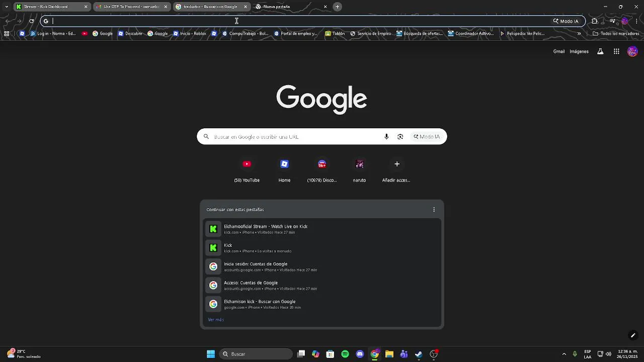Open the Chrome three-dot menu
The width and height of the screenshot is (644, 362).
pos(637,21)
